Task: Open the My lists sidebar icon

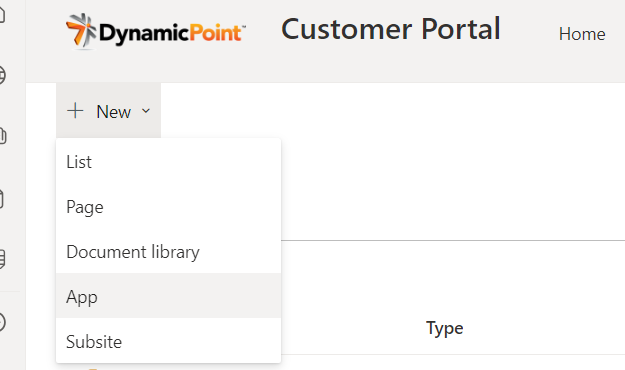Action: [2, 259]
